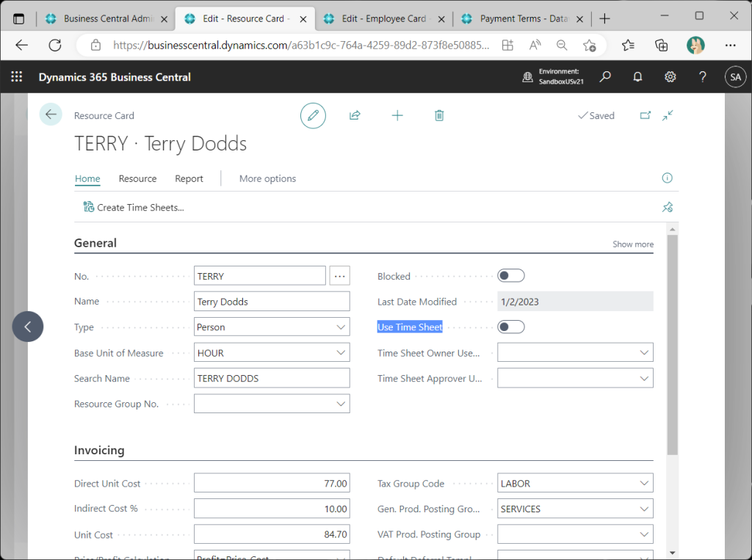Screen dimensions: 752x560
Task: Open the settings gear icon
Action: coord(670,77)
